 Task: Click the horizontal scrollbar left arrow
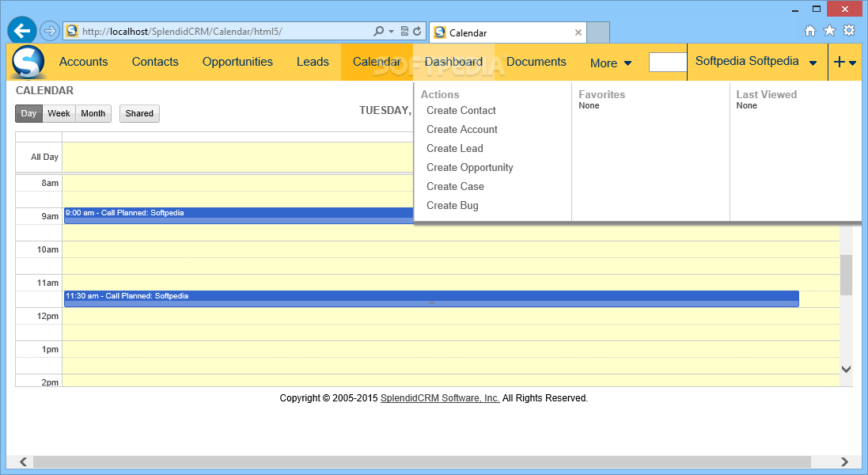tap(23, 462)
